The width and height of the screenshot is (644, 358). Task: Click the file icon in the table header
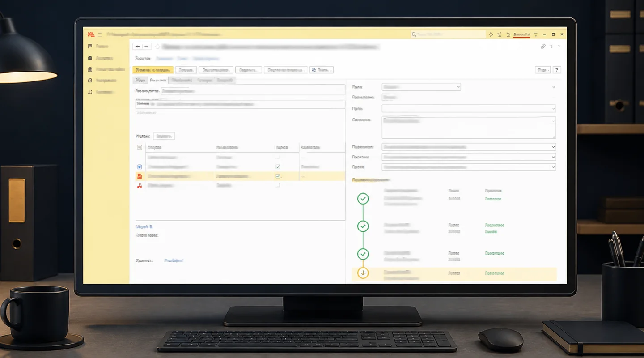pos(140,147)
